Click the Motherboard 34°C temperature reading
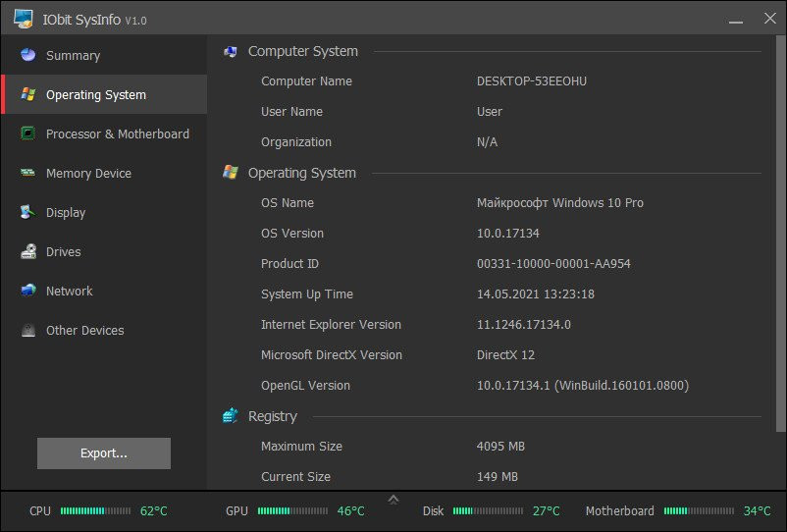Viewport: 787px width, 532px height. 757,511
